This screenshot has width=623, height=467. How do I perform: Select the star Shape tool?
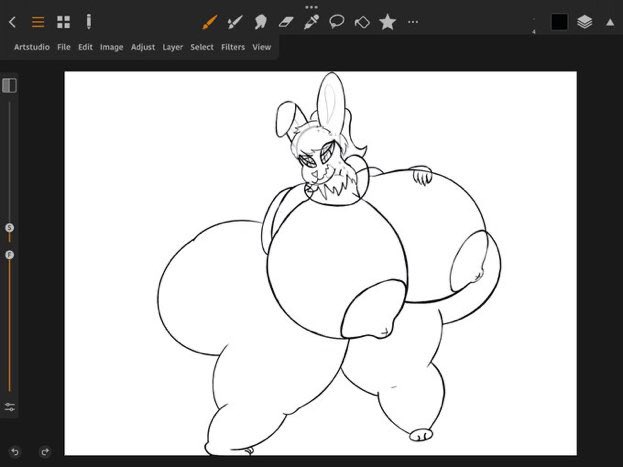(x=387, y=22)
